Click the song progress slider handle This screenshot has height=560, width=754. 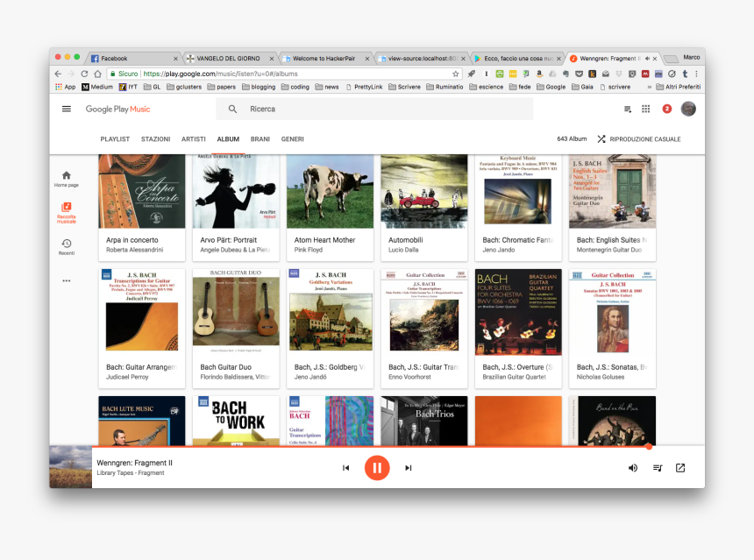coord(649,447)
